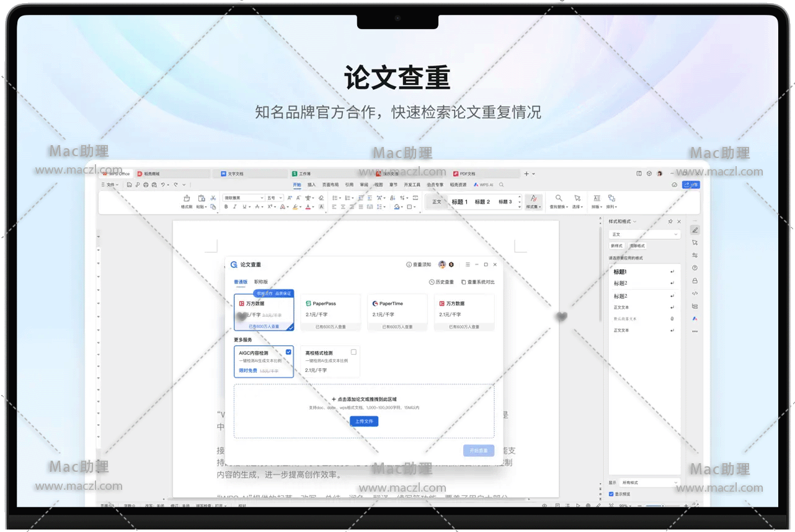Image resolution: width=795 pixels, height=532 pixels.
Task: Click the code brackets icon in right sidebar
Action: pyautogui.click(x=695, y=293)
